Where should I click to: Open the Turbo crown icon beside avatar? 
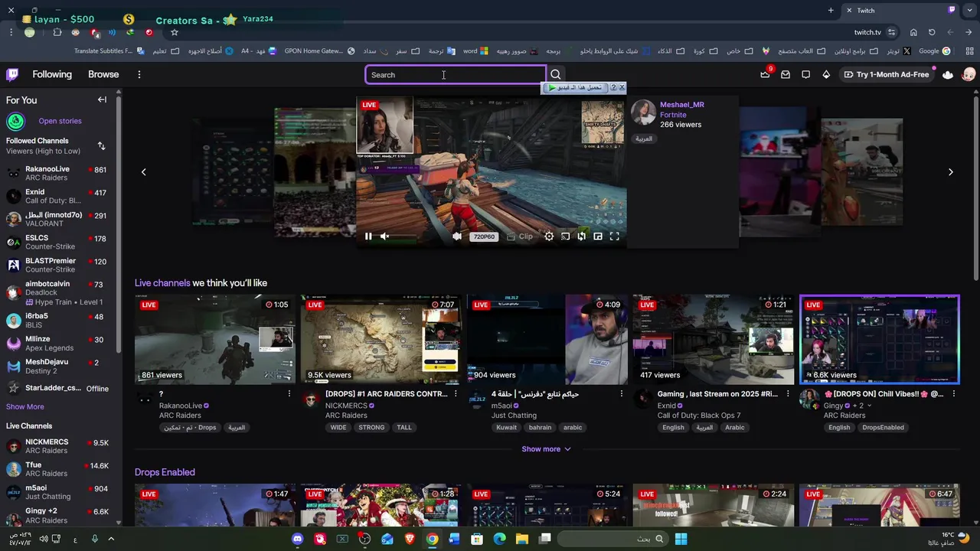pyautogui.click(x=948, y=74)
